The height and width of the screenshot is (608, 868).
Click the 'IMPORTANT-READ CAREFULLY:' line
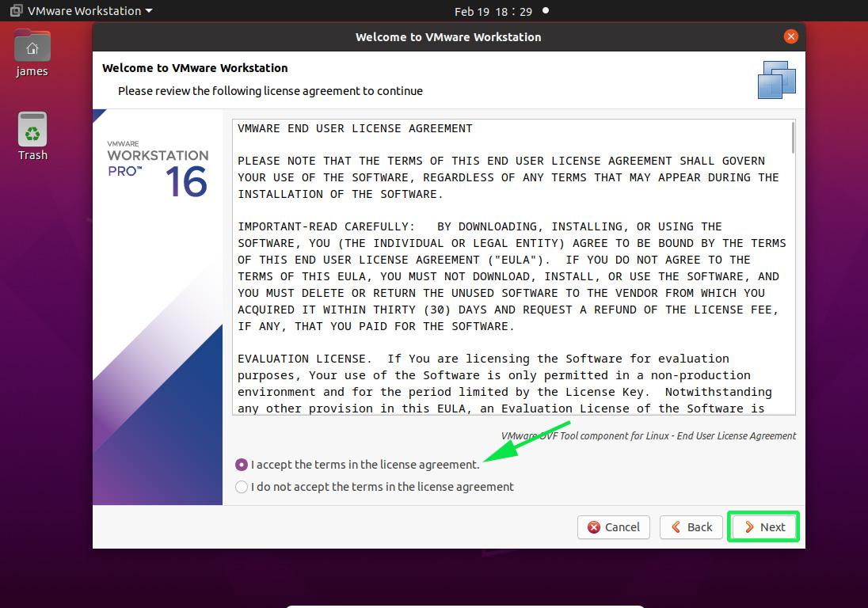(326, 227)
